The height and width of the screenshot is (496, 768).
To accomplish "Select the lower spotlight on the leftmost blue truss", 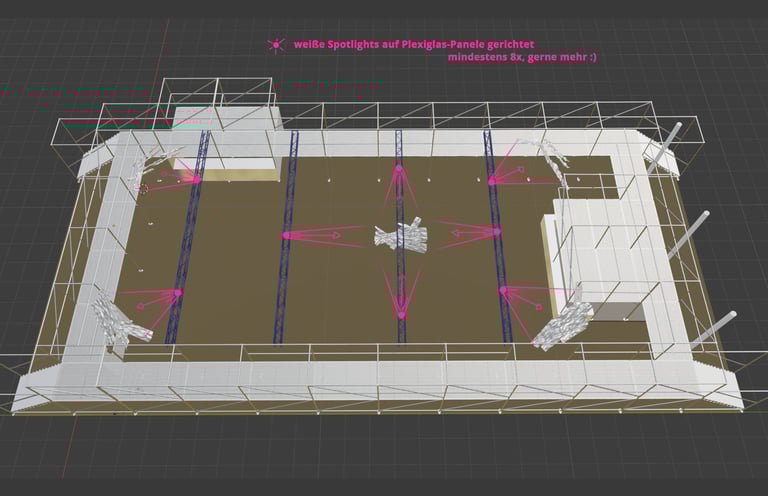I will 178,292.
